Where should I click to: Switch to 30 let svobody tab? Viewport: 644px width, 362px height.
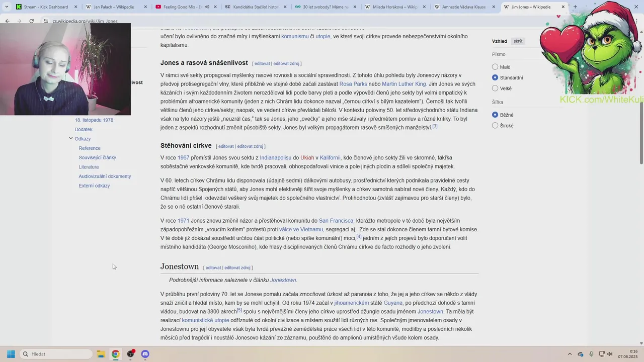click(325, 7)
